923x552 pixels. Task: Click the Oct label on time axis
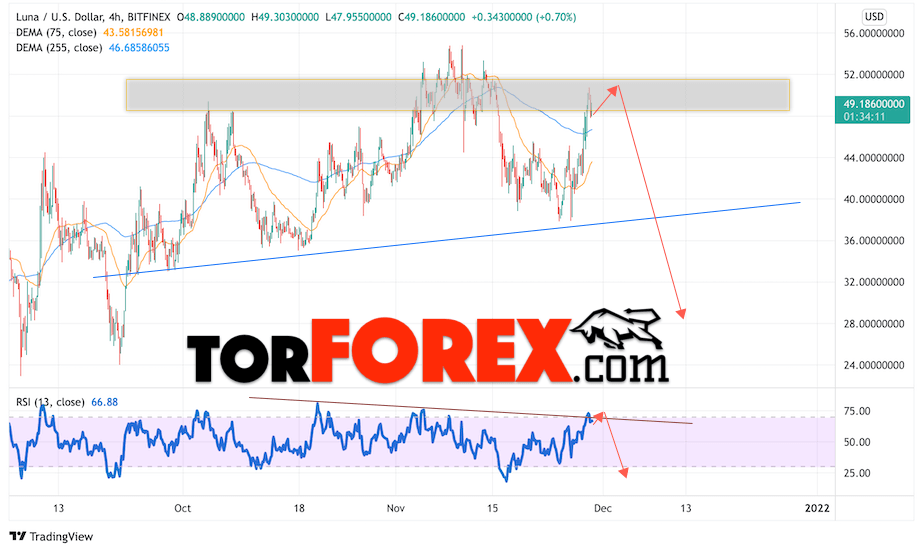coord(182,508)
